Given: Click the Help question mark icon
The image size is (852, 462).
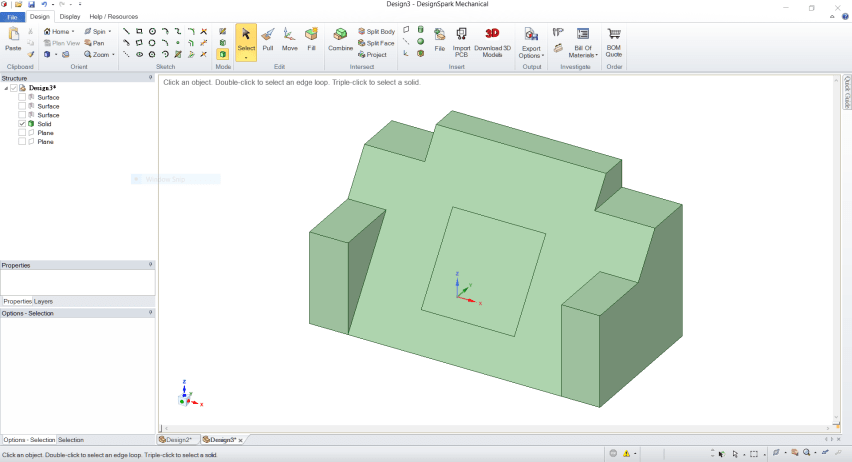Looking at the screenshot, I should pyautogui.click(x=845, y=17).
